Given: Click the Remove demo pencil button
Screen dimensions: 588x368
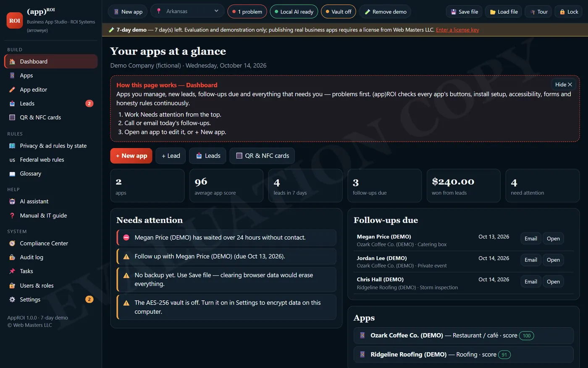Looking at the screenshot, I should [385, 12].
